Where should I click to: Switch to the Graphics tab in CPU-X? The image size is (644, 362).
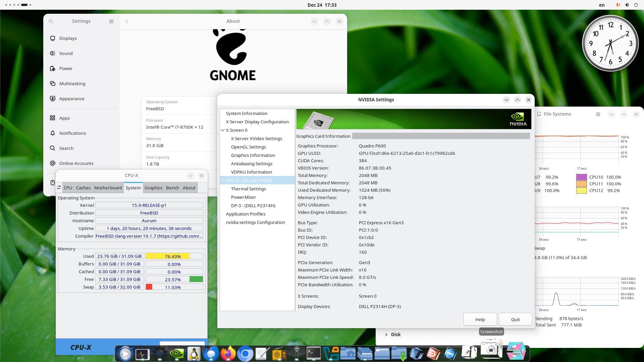point(153,188)
